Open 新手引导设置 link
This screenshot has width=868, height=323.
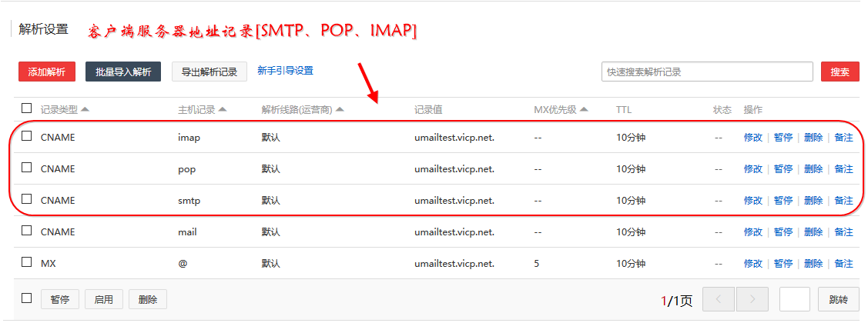286,71
